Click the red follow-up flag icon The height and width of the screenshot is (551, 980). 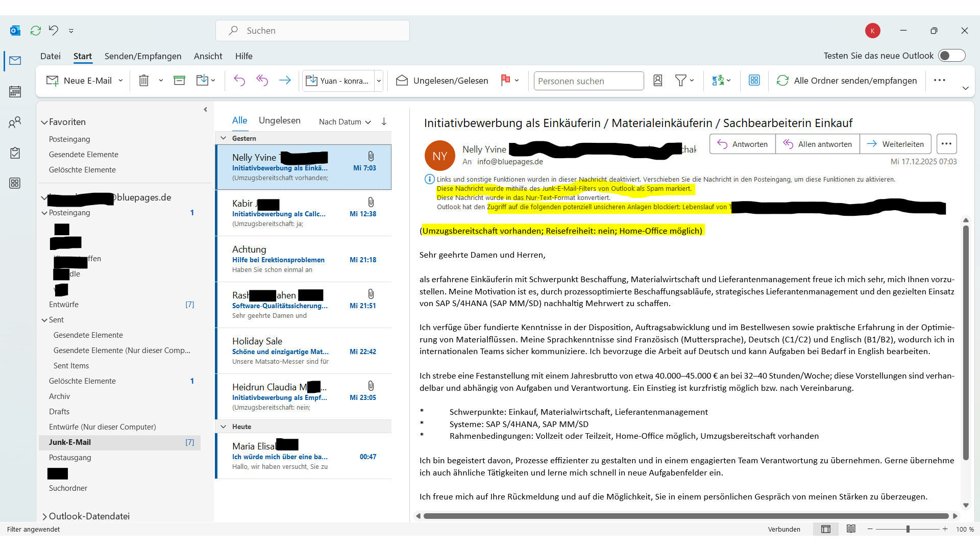(x=505, y=80)
